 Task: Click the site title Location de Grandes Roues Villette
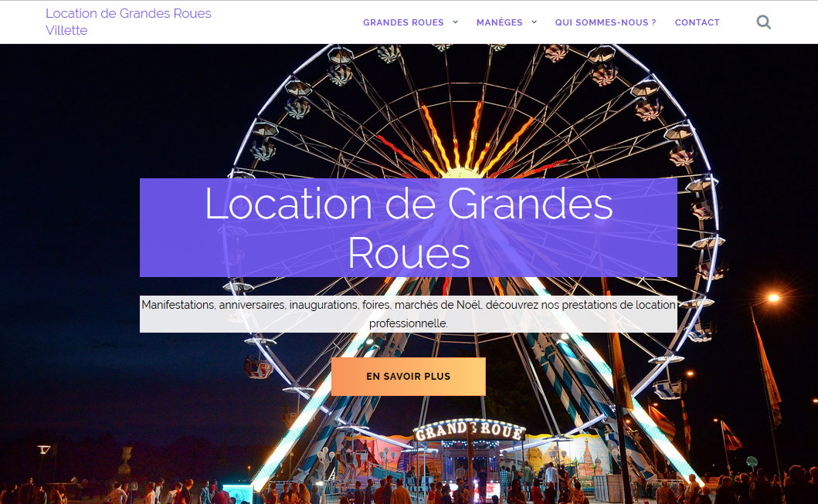point(128,22)
